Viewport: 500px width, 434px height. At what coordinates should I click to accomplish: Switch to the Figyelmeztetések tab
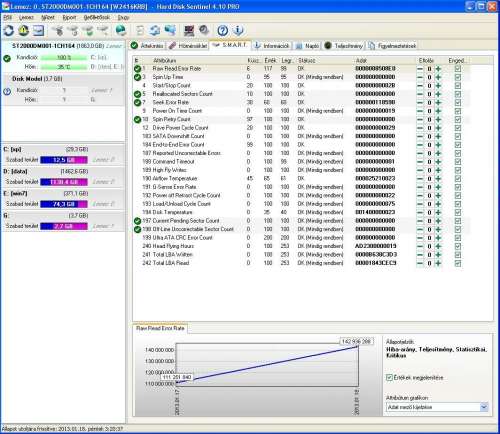(x=392, y=46)
